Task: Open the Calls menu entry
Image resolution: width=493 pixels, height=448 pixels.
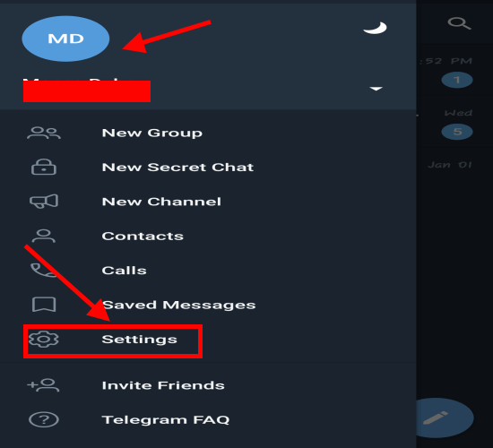Action: coord(208,271)
